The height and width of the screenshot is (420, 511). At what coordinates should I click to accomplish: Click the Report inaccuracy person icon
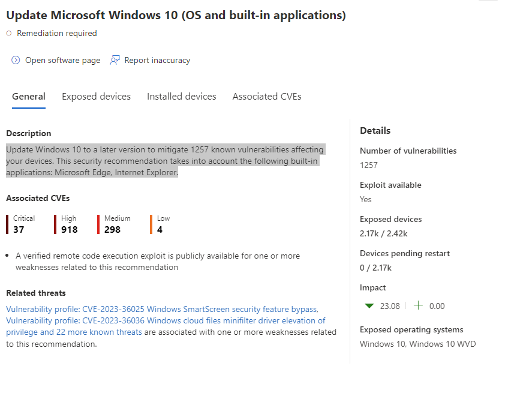[x=115, y=61]
